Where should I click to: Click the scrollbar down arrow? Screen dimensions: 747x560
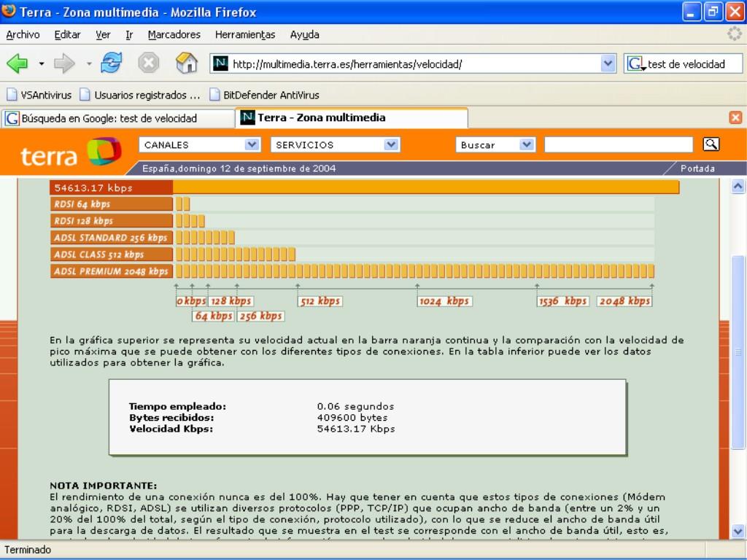pyautogui.click(x=738, y=532)
